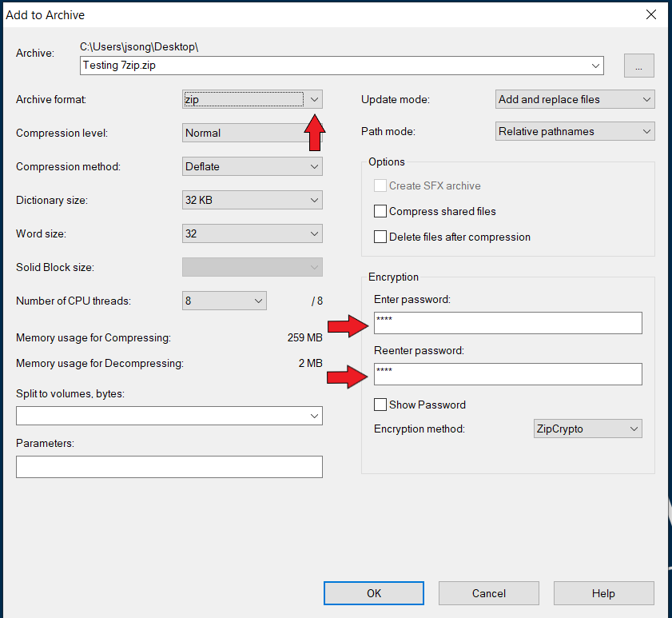Image resolution: width=672 pixels, height=618 pixels.
Task: Enable Compress shared files checkbox
Action: 380,212
